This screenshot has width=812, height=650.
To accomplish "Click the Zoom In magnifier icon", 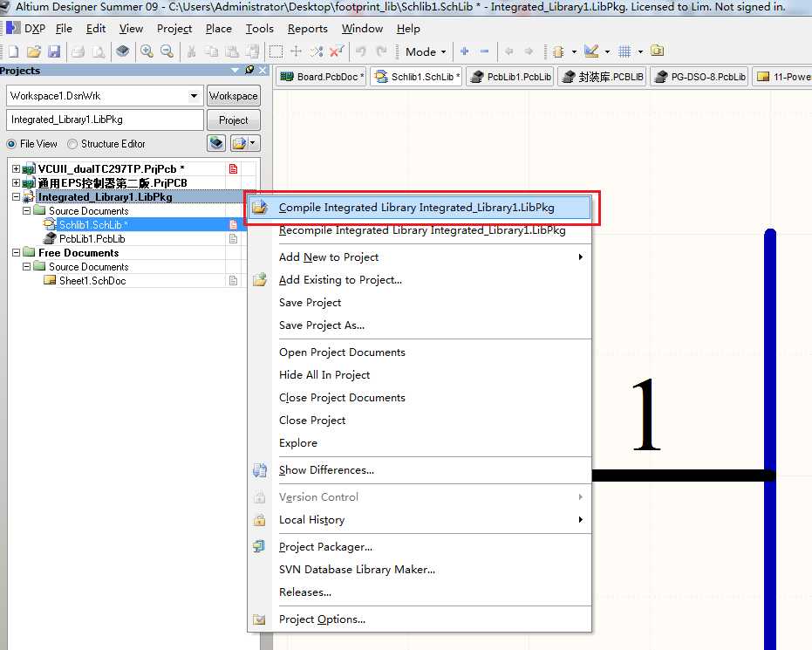I will pos(147,51).
